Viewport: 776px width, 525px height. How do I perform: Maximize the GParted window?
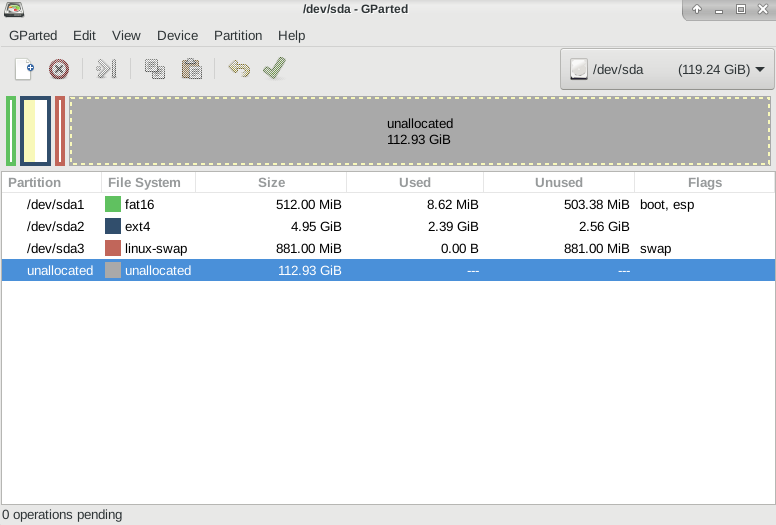pos(741,9)
